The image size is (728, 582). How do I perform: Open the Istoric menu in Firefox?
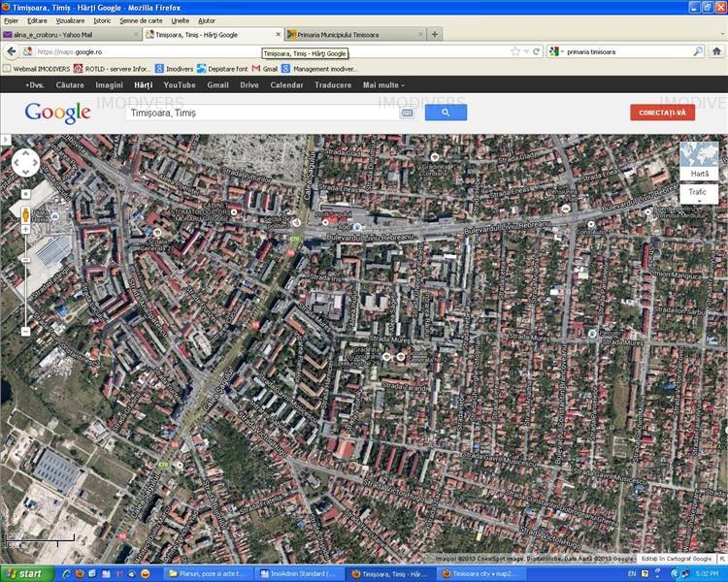(x=102, y=19)
